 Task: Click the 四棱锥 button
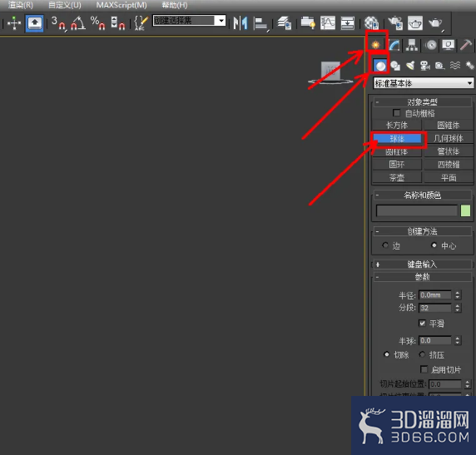(449, 164)
